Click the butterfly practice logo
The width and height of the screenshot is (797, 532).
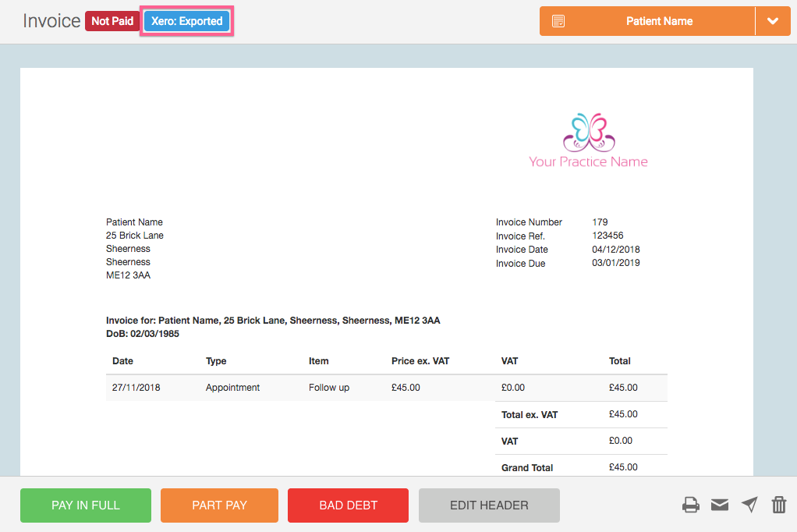point(589,133)
